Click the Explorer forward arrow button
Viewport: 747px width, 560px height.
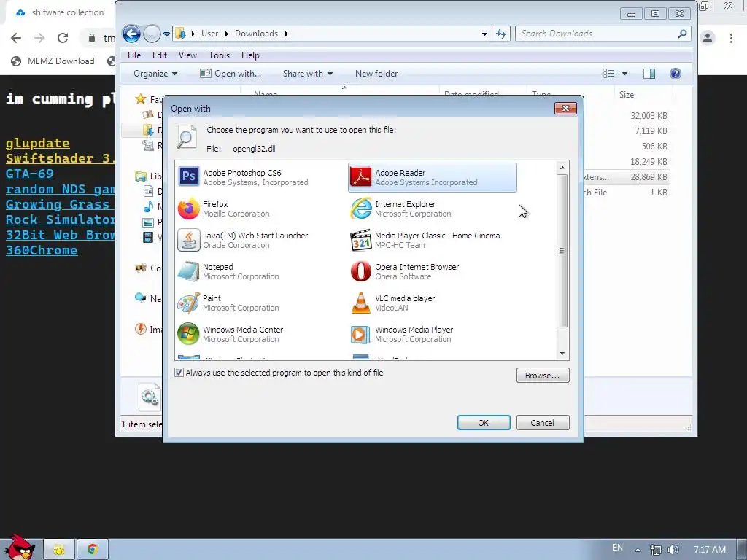pos(152,34)
